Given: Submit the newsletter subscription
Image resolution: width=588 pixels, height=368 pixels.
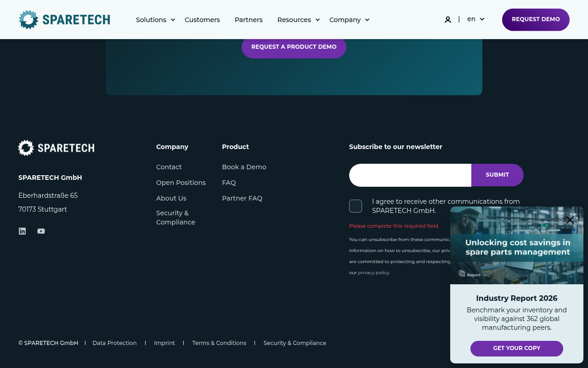Looking at the screenshot, I should click(498, 175).
